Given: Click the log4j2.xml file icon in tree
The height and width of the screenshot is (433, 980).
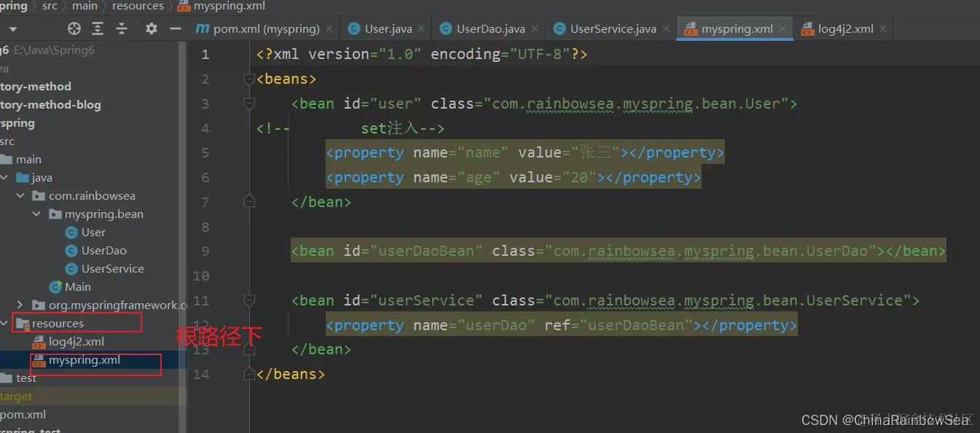Looking at the screenshot, I should coord(39,342).
